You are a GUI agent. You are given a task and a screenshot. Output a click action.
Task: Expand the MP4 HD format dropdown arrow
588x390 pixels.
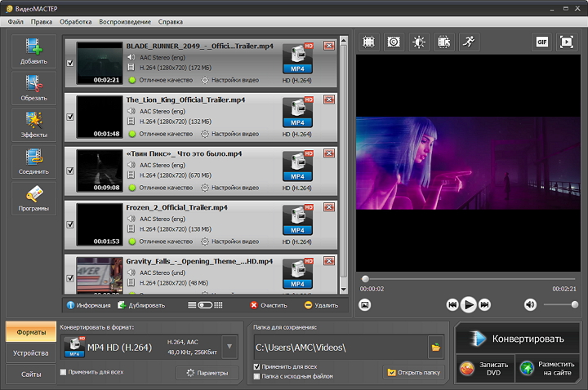click(229, 347)
